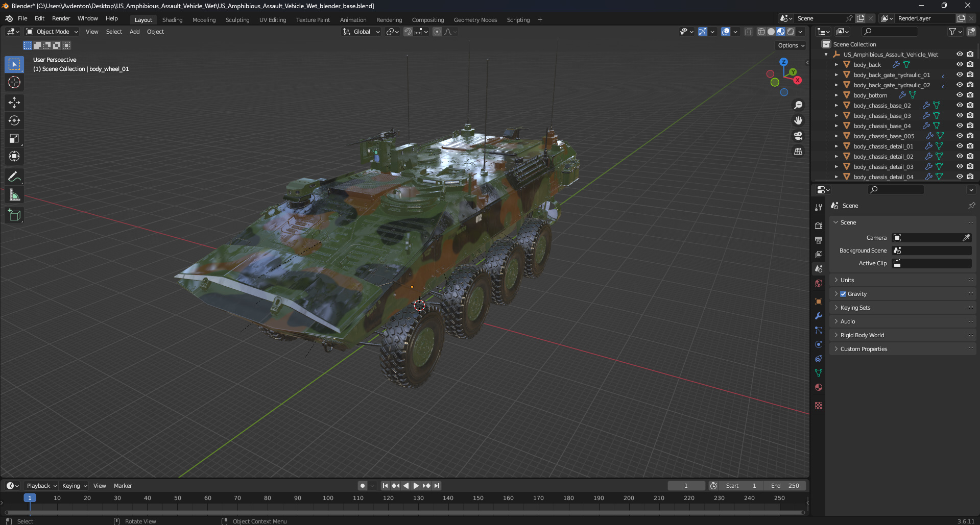This screenshot has height=525, width=980.
Task: Toggle the Snap magnet button
Action: point(408,32)
